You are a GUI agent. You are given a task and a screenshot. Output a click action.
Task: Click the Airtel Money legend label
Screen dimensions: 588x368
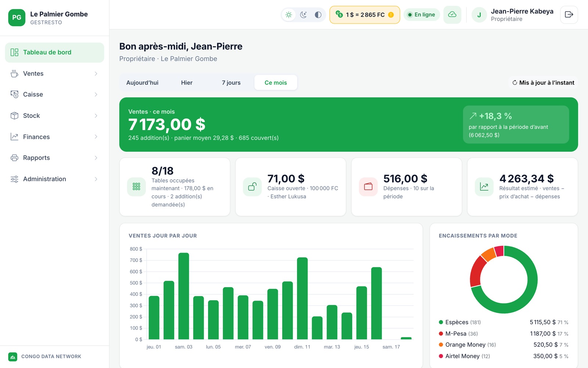point(462,356)
